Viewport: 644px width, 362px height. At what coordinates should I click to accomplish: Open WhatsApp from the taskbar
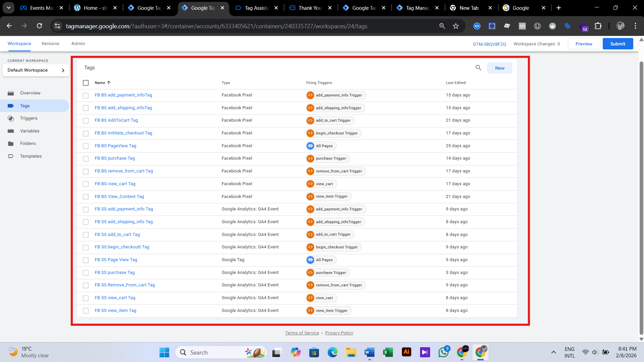[443, 352]
